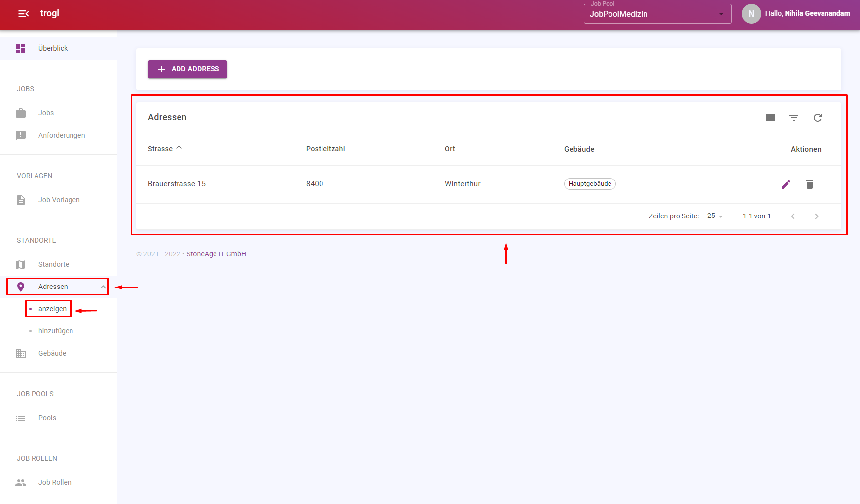
Task: Open the Jobs menu entry
Action: click(58, 113)
